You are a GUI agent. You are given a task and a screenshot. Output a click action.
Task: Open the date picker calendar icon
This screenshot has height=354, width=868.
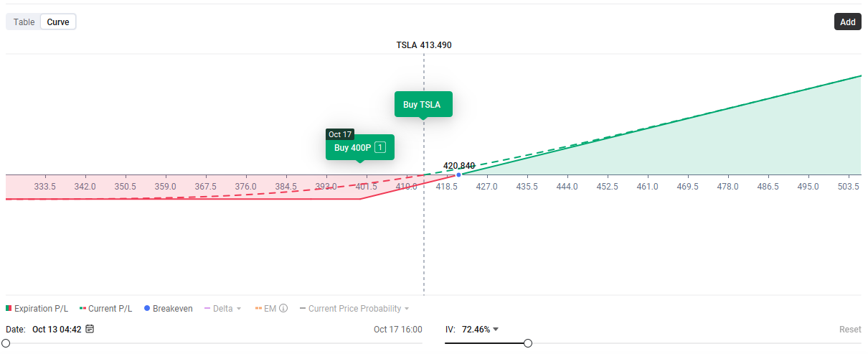tap(90, 330)
